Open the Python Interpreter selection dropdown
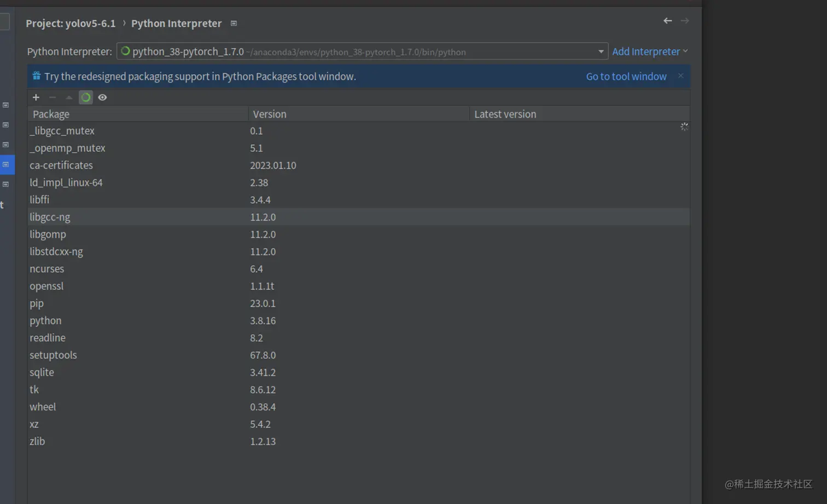Image resolution: width=827 pixels, height=504 pixels. pos(362,51)
